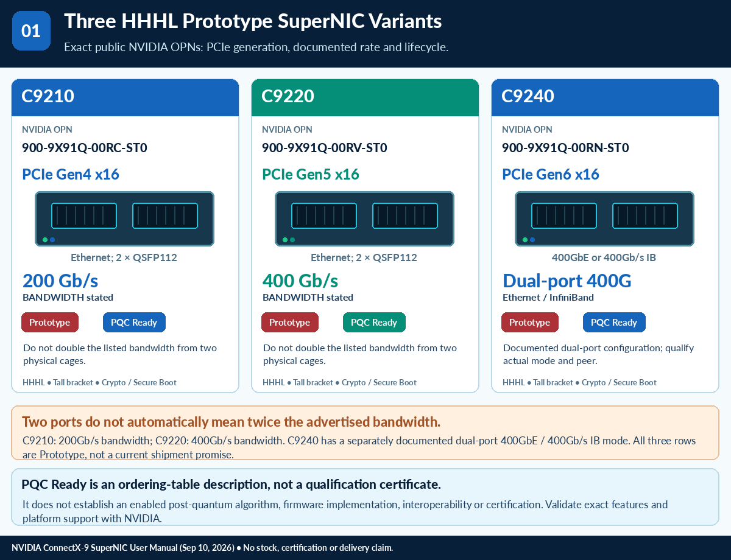
Task: Click the C9240 card's NIC port illustration
Action: (x=604, y=219)
